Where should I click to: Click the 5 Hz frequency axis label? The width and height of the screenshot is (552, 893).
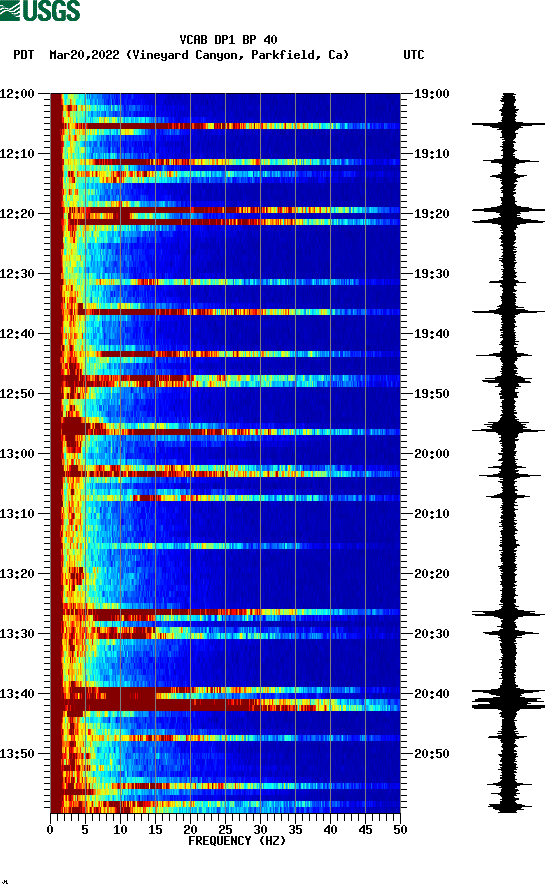(x=85, y=830)
